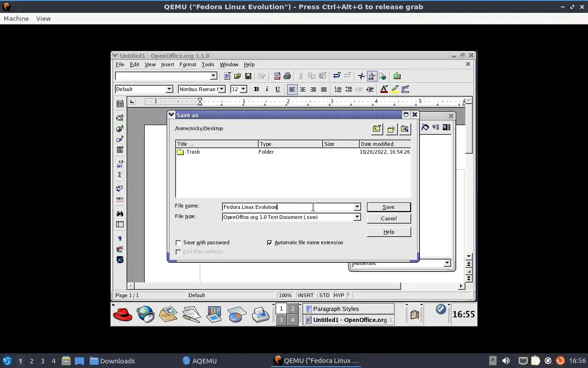Click the Paragraph Styles taskbar entry
Image resolution: width=588 pixels, height=368 pixels.
point(349,309)
